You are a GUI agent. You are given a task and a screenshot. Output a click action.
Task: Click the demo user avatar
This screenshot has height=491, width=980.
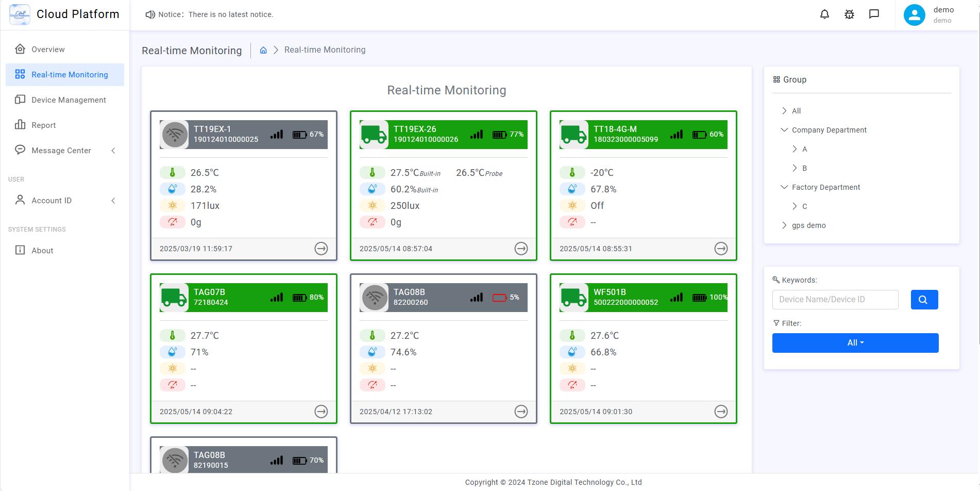click(x=914, y=15)
